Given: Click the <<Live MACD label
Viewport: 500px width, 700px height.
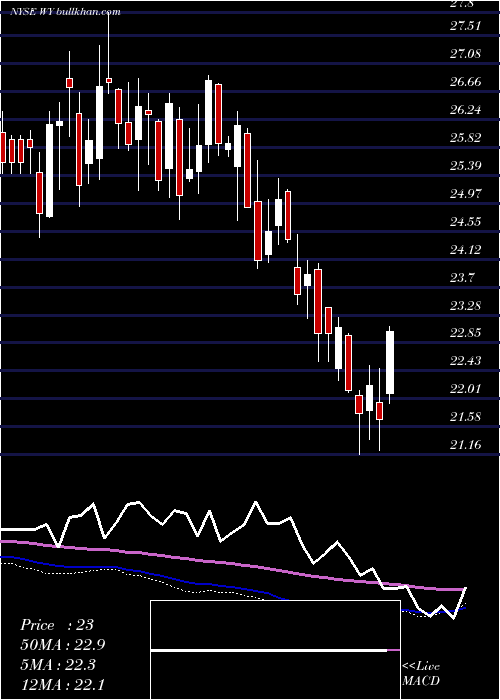Looking at the screenshot, I should [421, 674].
